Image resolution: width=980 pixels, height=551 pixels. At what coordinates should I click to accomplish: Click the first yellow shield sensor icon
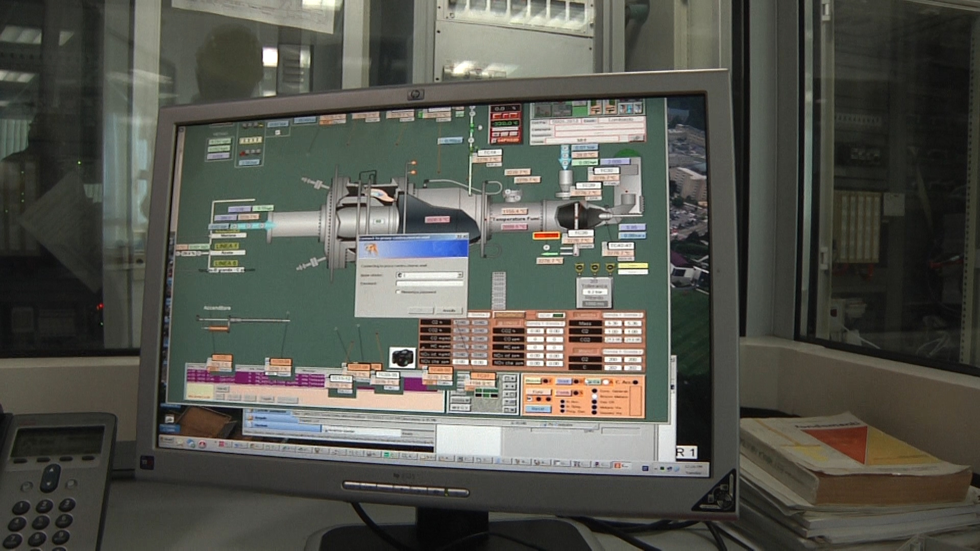pos(580,268)
